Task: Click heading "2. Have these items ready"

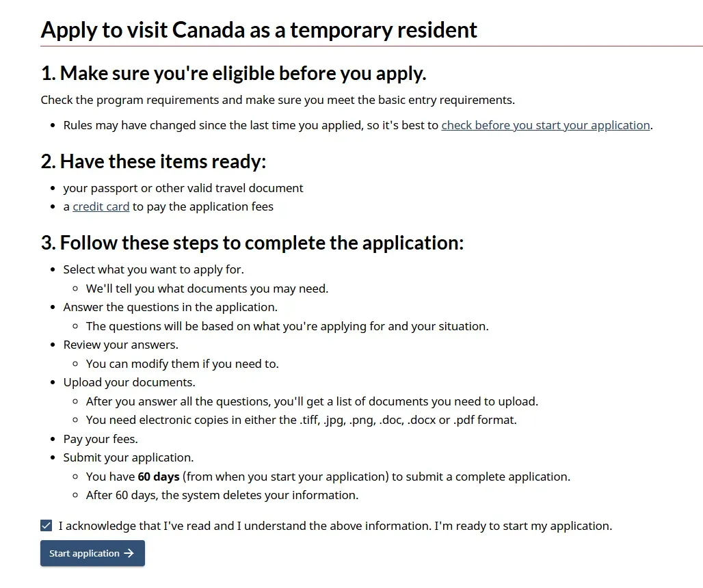Action: point(153,161)
